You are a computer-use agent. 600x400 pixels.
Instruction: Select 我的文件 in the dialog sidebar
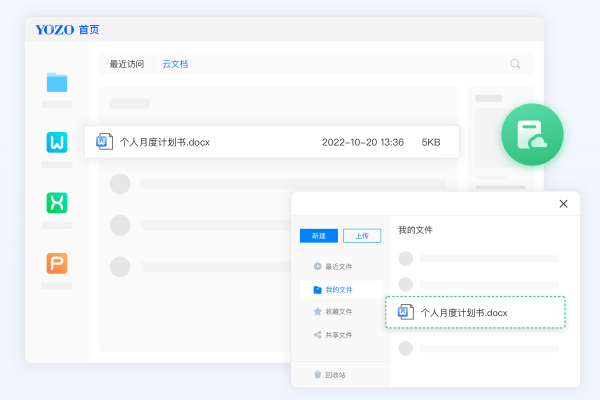[339, 289]
